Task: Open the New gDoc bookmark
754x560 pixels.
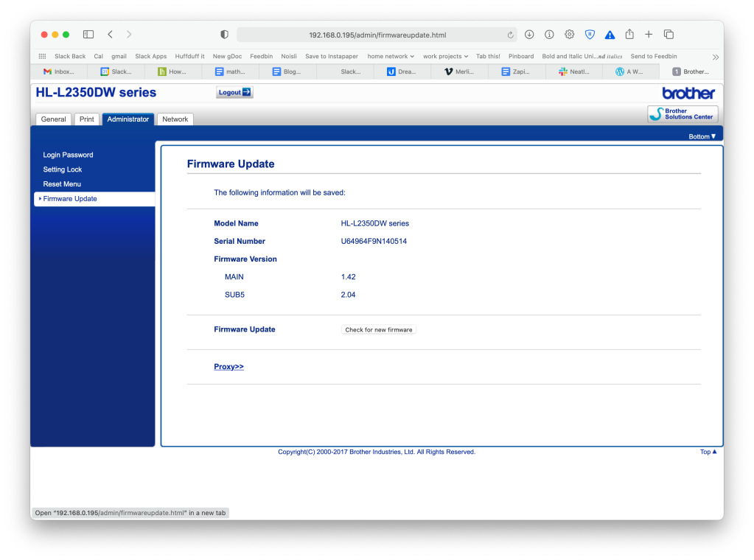Action: pos(228,56)
